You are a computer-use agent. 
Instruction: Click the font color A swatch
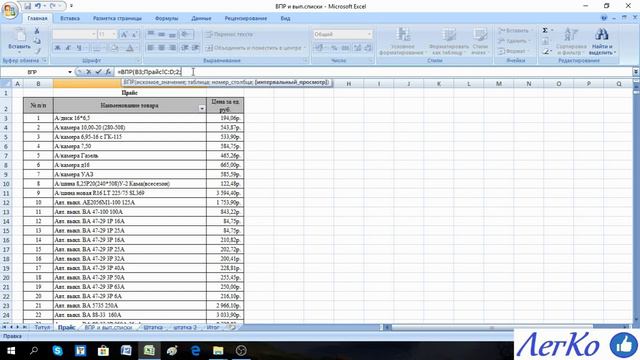click(130, 48)
